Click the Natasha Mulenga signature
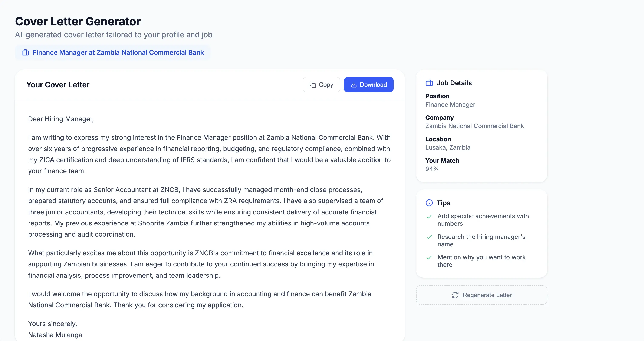Viewport: 644px width, 341px height. 55,335
